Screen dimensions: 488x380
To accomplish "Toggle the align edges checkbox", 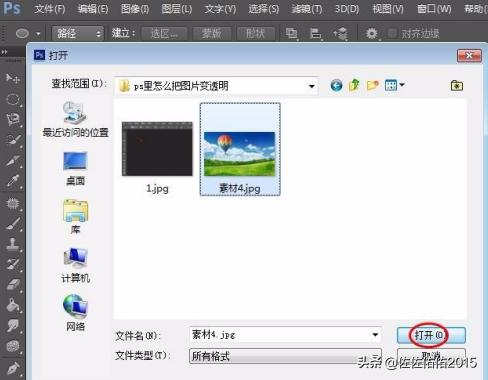I will point(392,33).
